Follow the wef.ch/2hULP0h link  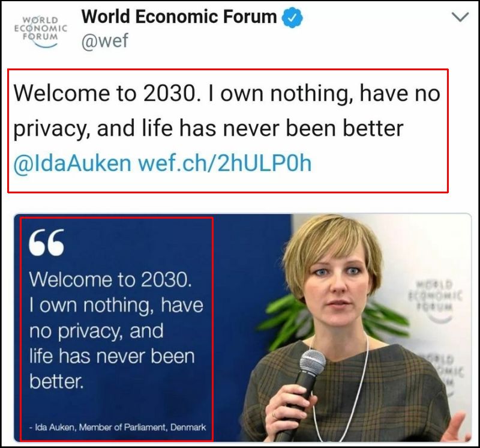(x=225, y=163)
